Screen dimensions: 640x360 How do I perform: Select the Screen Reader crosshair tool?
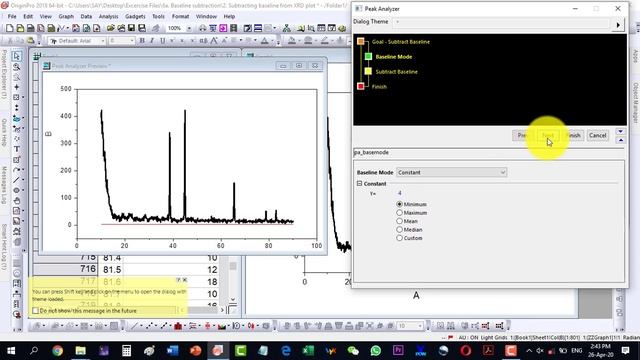tap(16, 87)
